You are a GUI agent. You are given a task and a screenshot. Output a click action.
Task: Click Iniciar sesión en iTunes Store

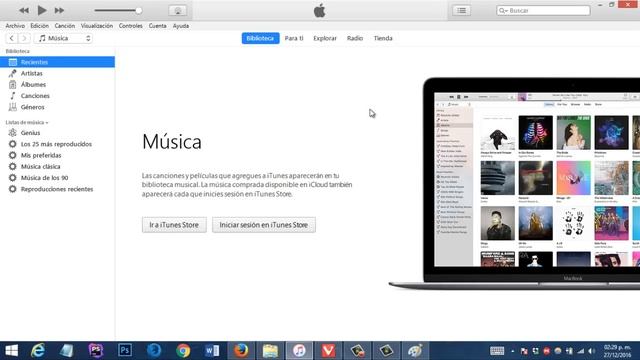click(x=264, y=225)
